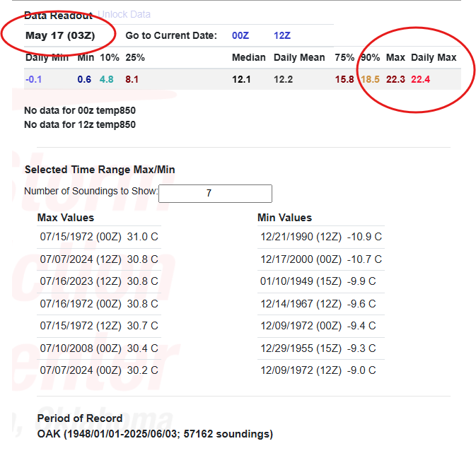
Task: Click the Daily Mean value 12.2
Action: (x=283, y=79)
